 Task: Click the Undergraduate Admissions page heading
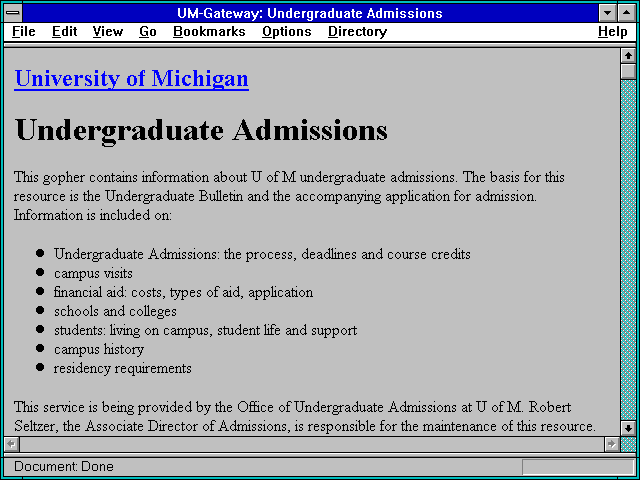(x=201, y=131)
